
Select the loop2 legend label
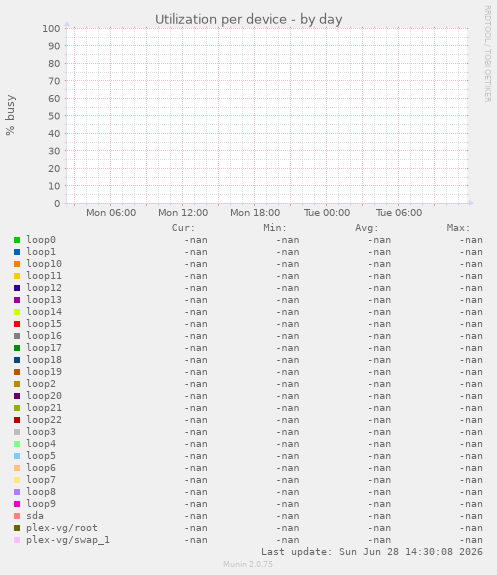[x=41, y=384]
